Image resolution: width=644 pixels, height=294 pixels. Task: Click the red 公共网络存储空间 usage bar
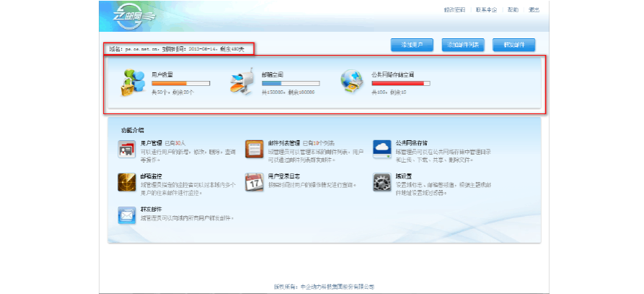pos(400,84)
